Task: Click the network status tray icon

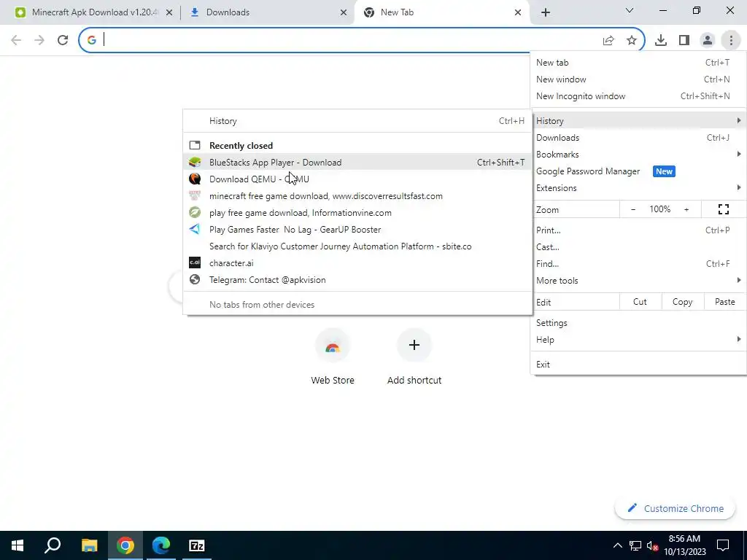Action: 635,545
